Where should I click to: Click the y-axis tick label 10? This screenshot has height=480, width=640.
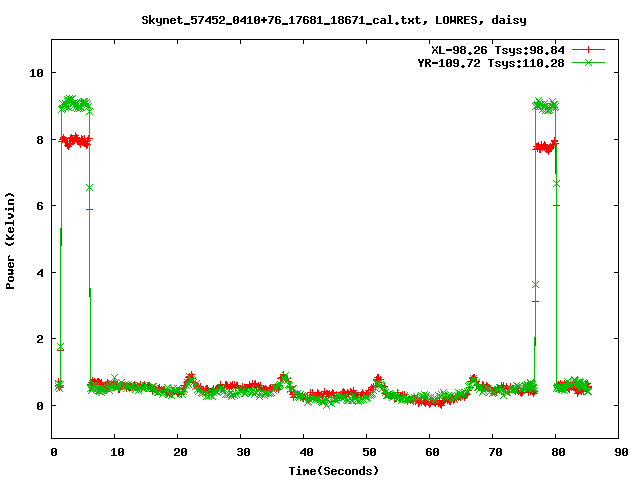[x=36, y=73]
